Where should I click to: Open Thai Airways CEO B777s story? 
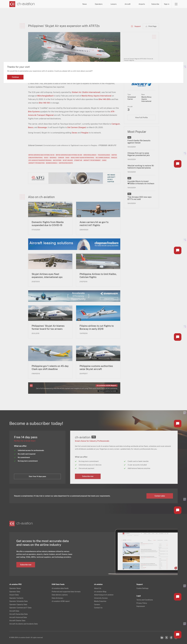[139, 198]
